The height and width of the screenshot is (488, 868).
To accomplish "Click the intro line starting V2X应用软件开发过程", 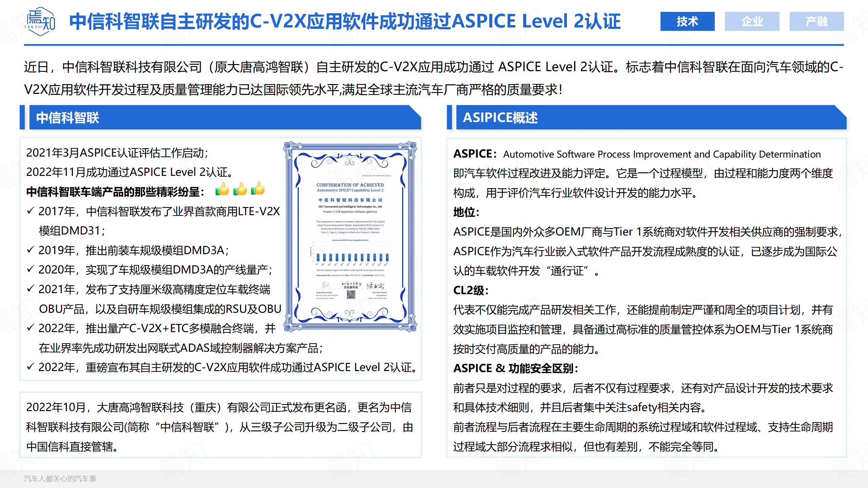I will (293, 90).
